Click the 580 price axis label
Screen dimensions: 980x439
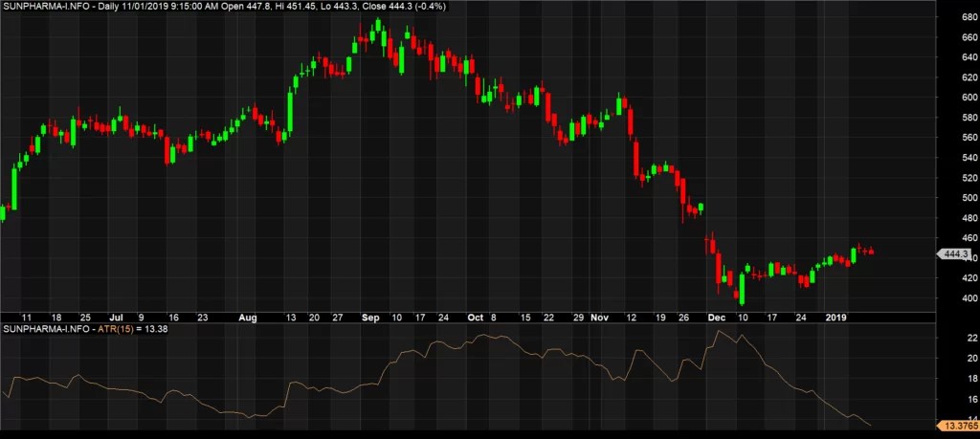click(x=969, y=118)
